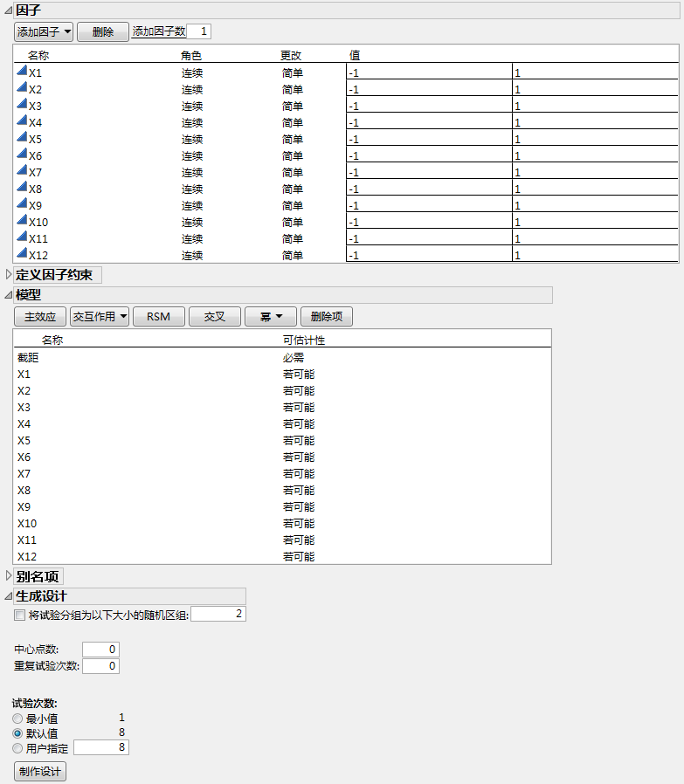
Task: Select the 截距 row in model list
Action: tap(282, 357)
